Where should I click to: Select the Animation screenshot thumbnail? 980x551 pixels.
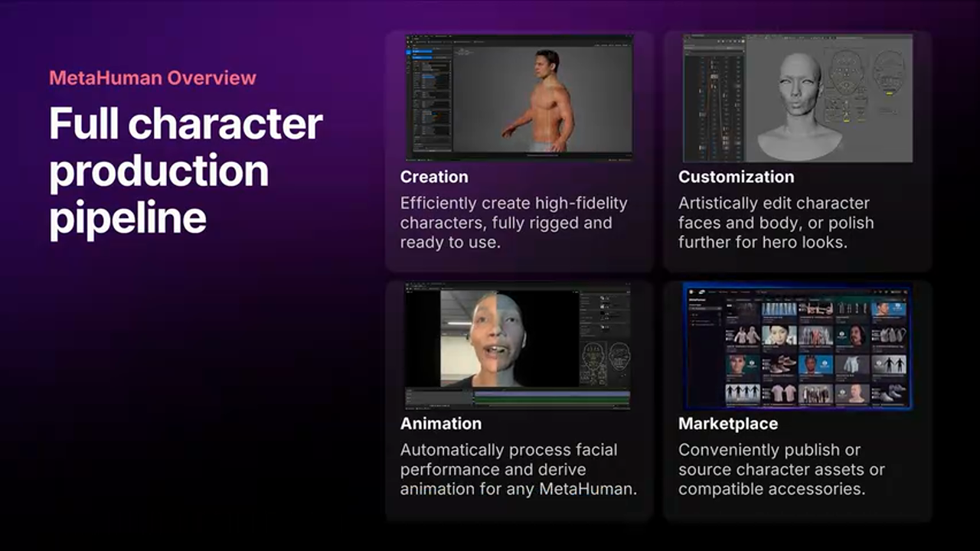(518, 345)
